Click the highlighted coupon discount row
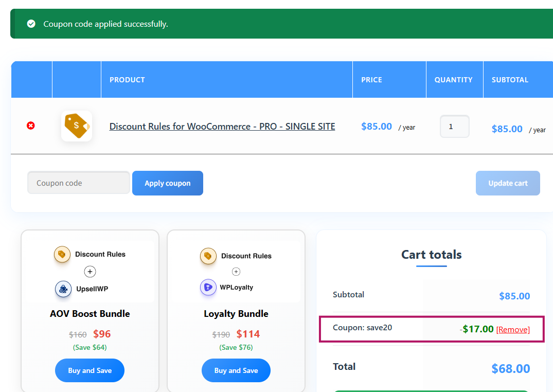 click(432, 329)
